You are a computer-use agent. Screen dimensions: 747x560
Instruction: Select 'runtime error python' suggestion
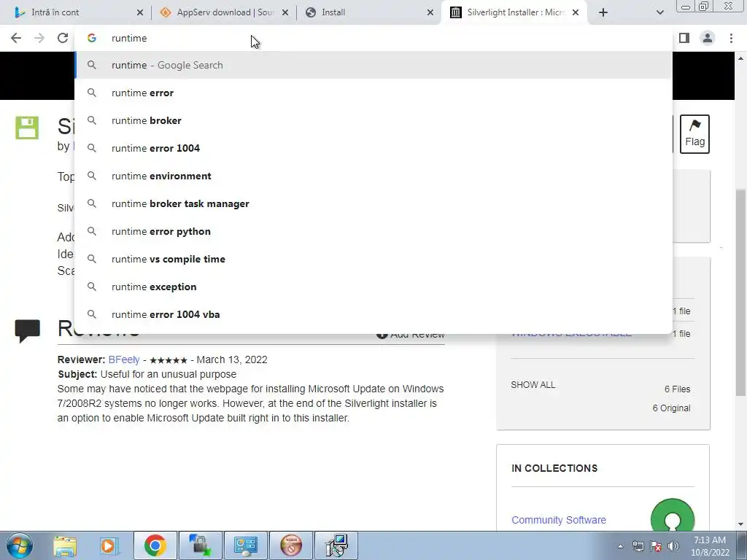tap(373, 231)
